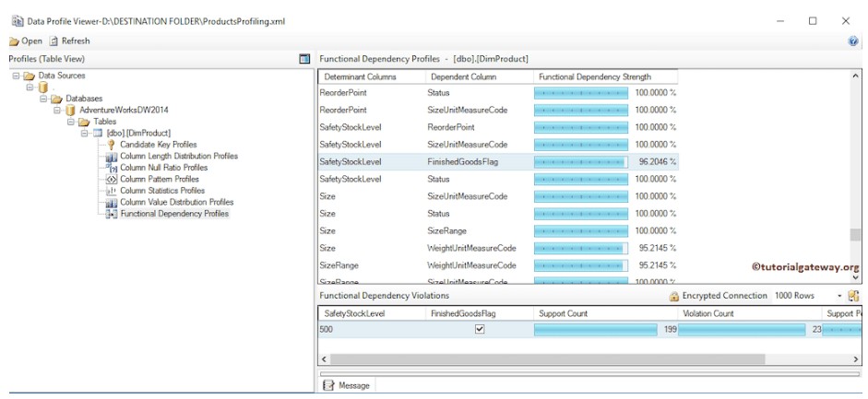Click the violations horizontal scrollbar thumb
Viewport: 868px width, 399px height.
[548, 359]
